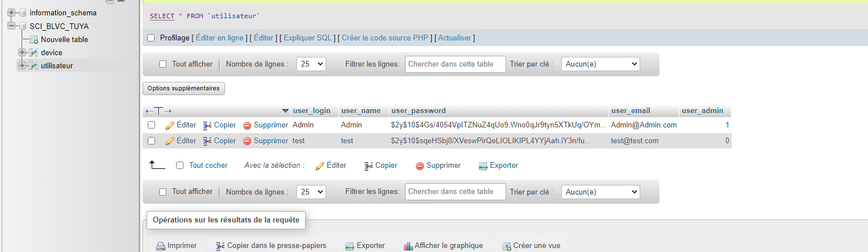Click the Créer une vue icon
This screenshot has height=252, width=868.
pos(507,246)
